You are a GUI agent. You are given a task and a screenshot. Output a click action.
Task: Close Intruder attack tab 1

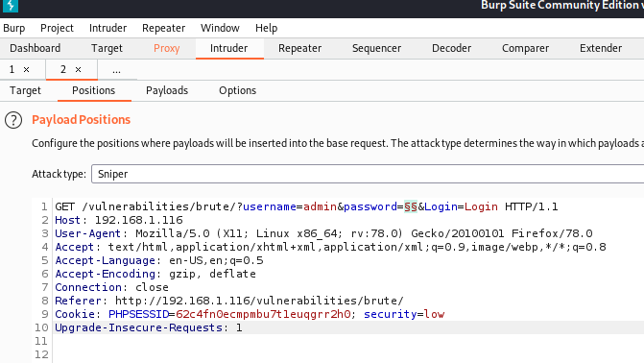click(x=26, y=69)
